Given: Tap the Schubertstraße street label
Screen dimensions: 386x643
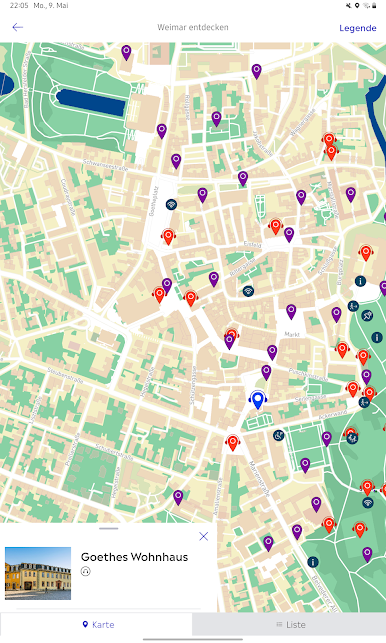Looking at the screenshot, I should click(114, 452).
